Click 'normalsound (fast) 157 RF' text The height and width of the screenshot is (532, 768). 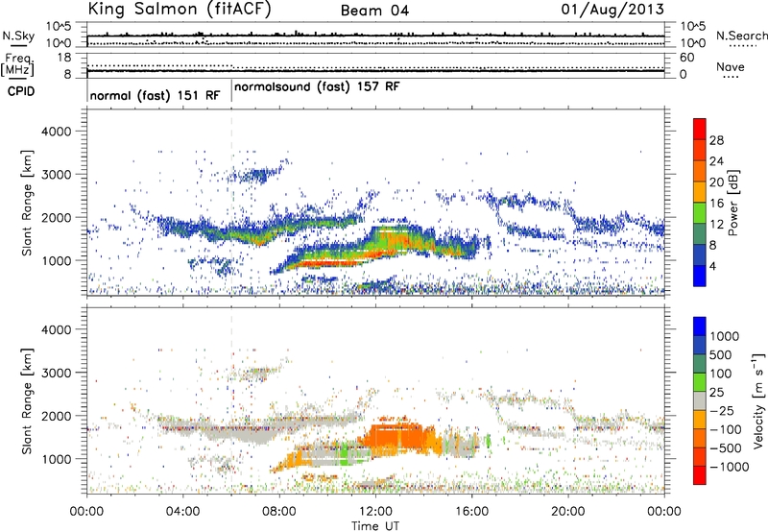(x=317, y=86)
